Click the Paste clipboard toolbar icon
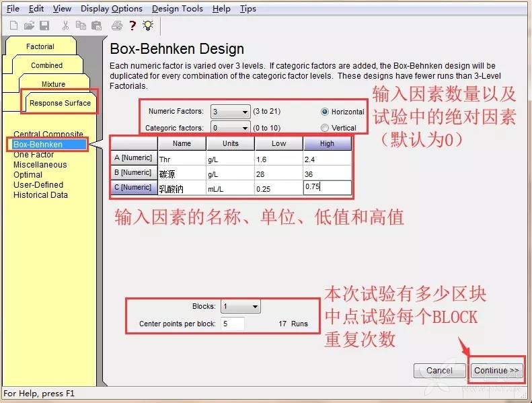This screenshot has width=532, height=403. click(97, 26)
